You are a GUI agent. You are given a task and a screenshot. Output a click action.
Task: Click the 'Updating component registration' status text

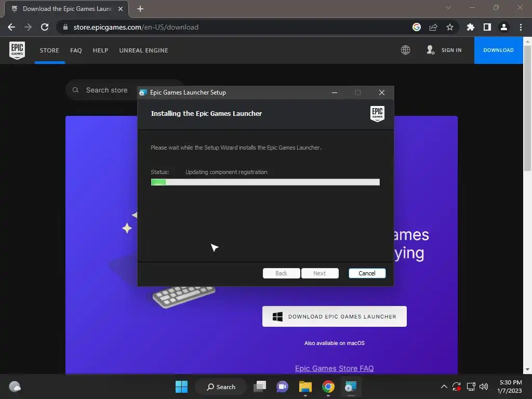coord(227,172)
